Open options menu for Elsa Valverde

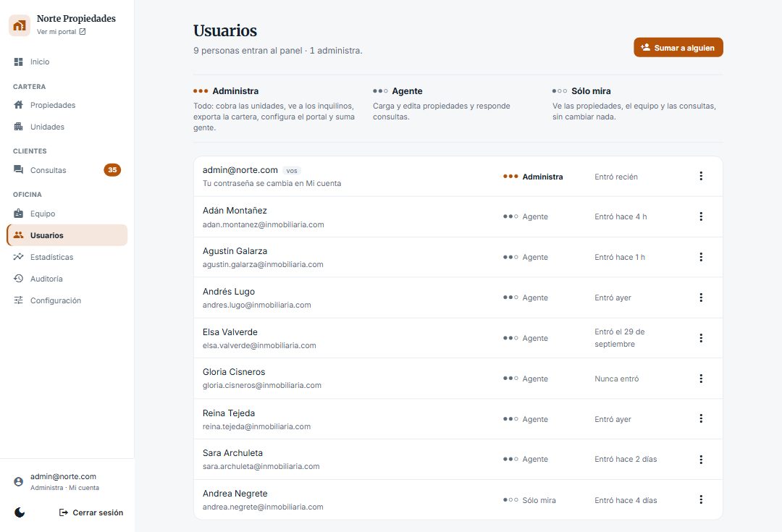701,338
